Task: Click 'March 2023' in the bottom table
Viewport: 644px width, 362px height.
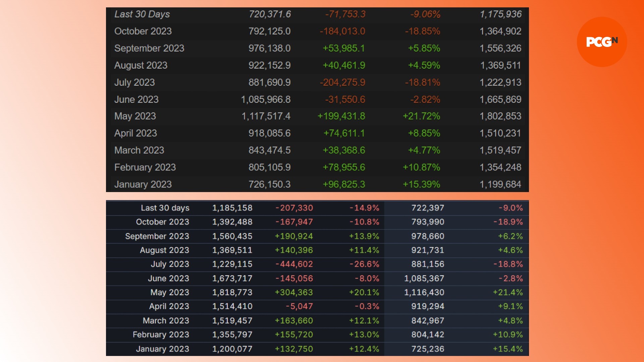Action: (166, 321)
